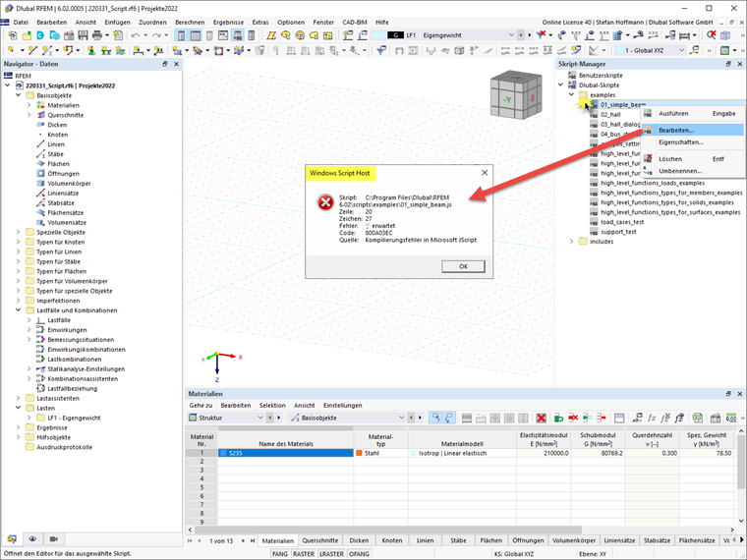Click the Windows Script Host error icon
The image size is (747, 560).
326,202
